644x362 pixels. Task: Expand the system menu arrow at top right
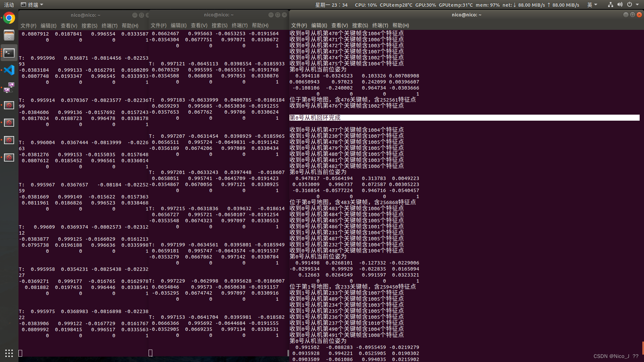tap(637, 5)
